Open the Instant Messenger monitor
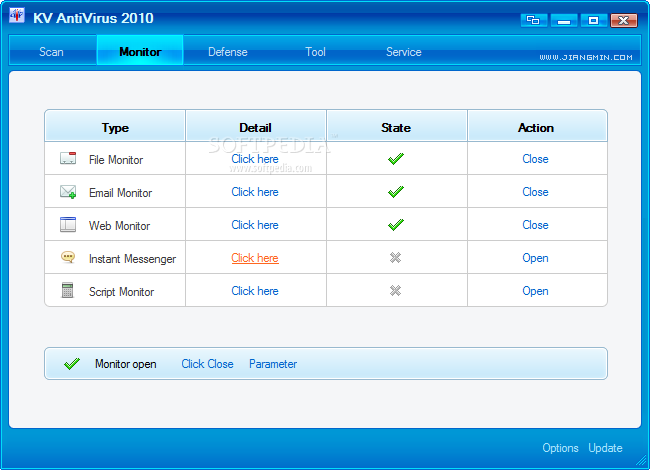Image resolution: width=650 pixels, height=470 pixels. 535,258
